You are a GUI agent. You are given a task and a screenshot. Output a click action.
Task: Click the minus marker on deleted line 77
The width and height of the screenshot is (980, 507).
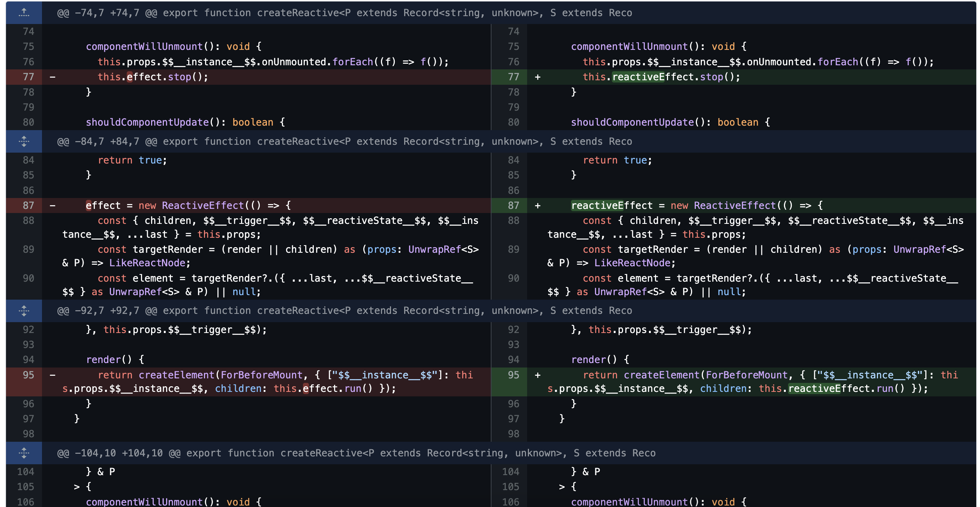(52, 77)
